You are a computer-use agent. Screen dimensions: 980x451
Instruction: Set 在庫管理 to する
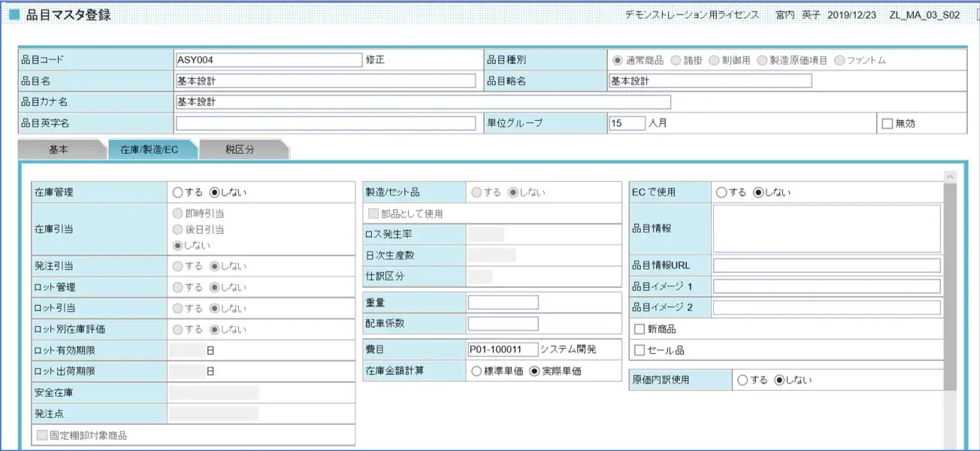coord(177,192)
